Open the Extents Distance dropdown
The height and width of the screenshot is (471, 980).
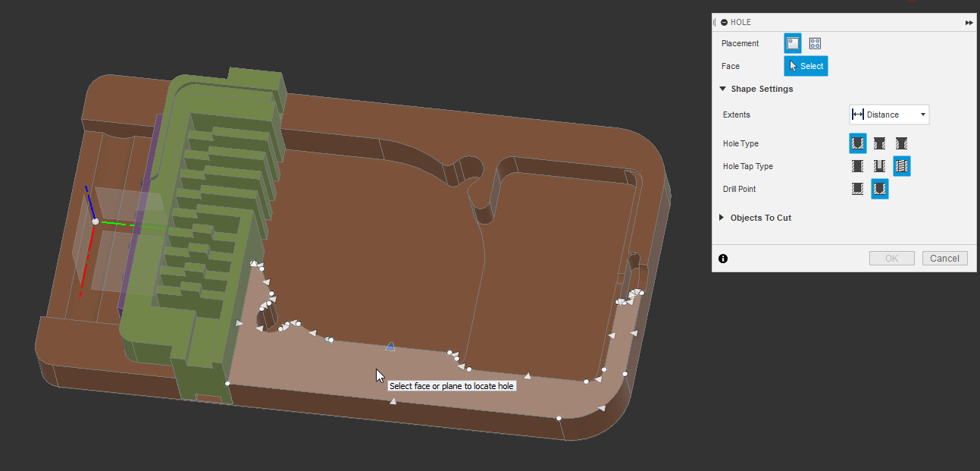pyautogui.click(x=889, y=115)
